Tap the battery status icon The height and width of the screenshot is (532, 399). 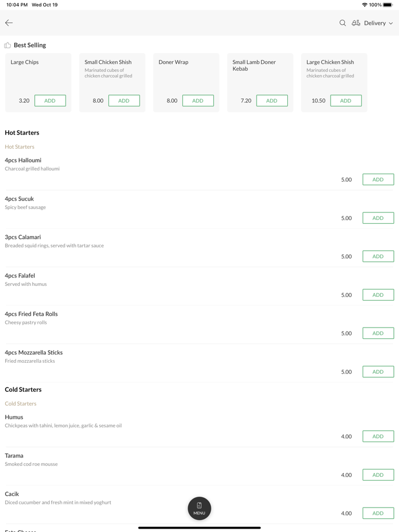pos(388,5)
